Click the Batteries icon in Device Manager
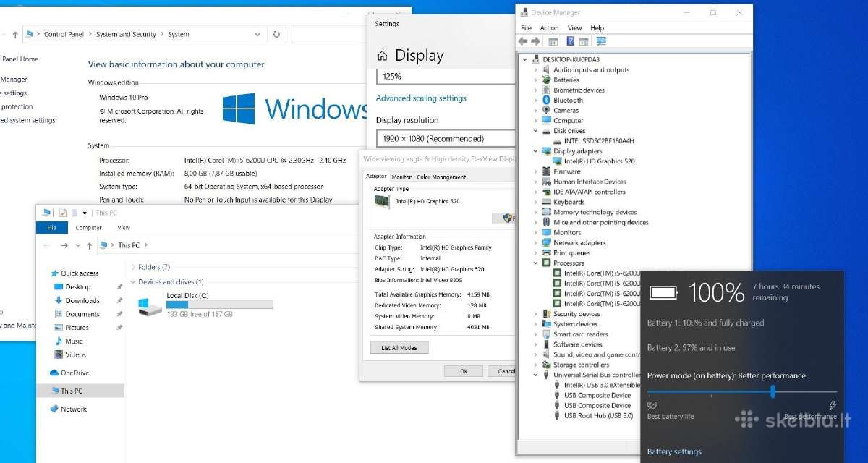868x463 pixels. tap(546, 80)
